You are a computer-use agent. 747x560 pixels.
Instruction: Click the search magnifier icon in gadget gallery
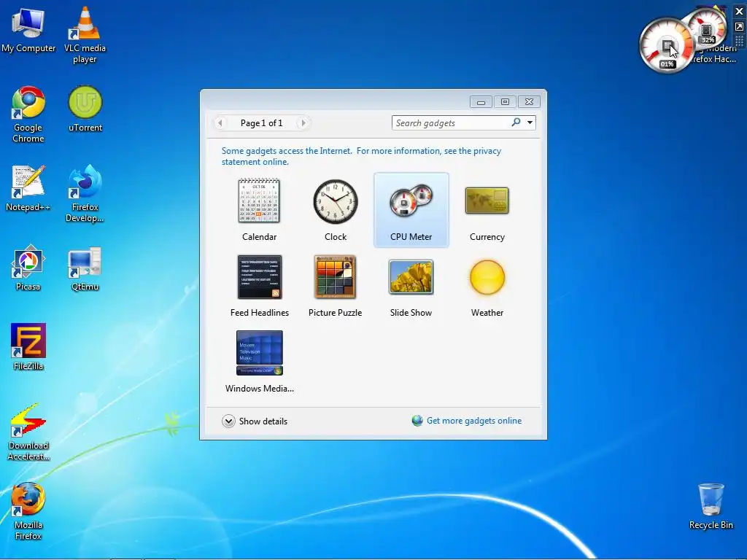(x=516, y=122)
